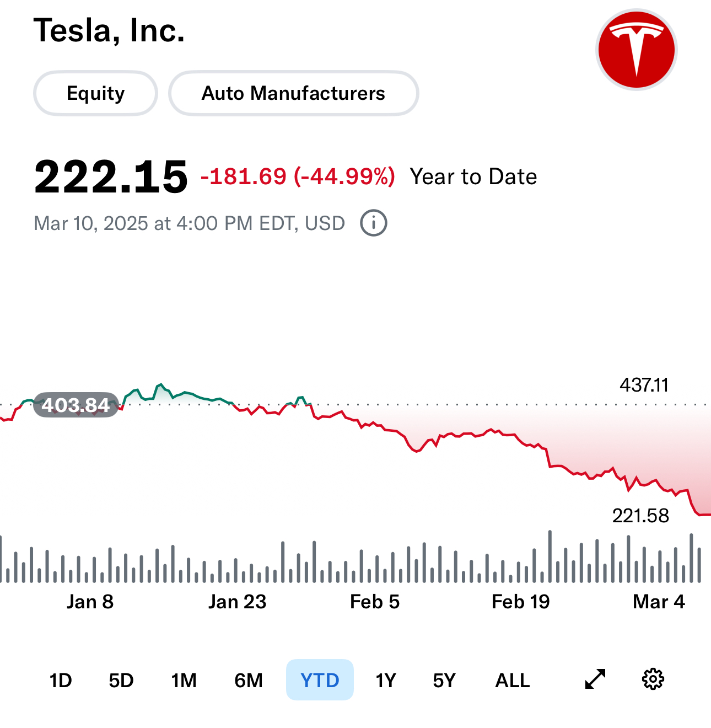Screen dimensions: 711x728
Task: Open the price info circle icon
Action: click(374, 223)
